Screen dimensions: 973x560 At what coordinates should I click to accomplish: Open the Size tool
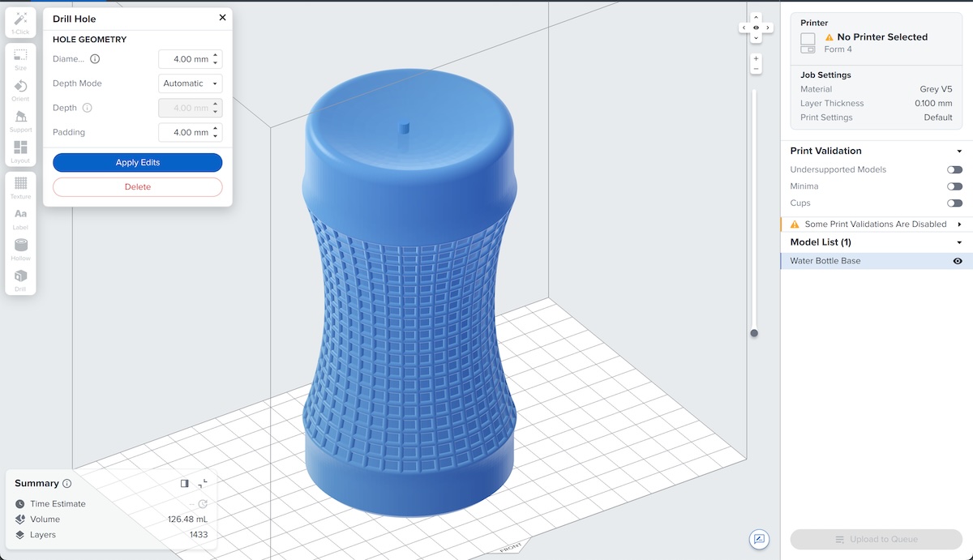pos(20,57)
